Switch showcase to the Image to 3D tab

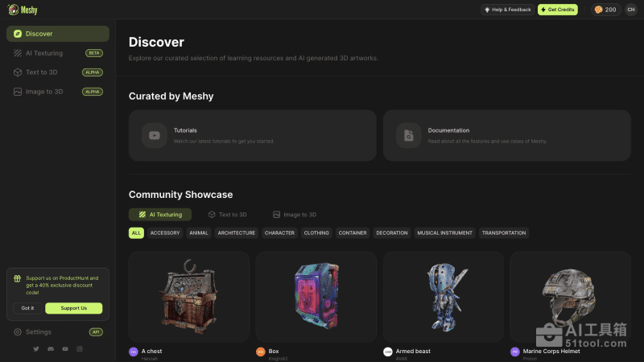tap(295, 215)
